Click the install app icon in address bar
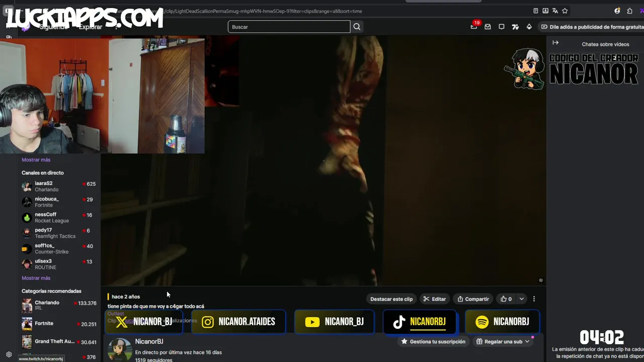Screen dimensions: 644x362 coord(545,11)
